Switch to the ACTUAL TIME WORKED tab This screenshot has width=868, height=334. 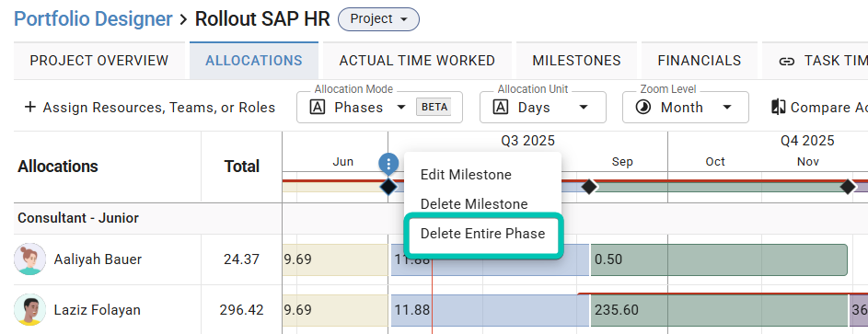pyautogui.click(x=417, y=61)
